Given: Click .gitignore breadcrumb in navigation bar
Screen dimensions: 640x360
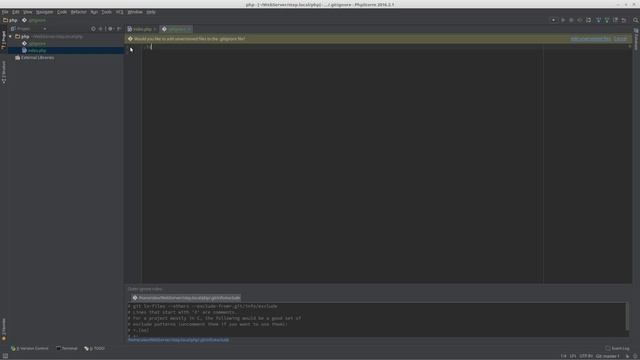Looking at the screenshot, I should pos(34,20).
